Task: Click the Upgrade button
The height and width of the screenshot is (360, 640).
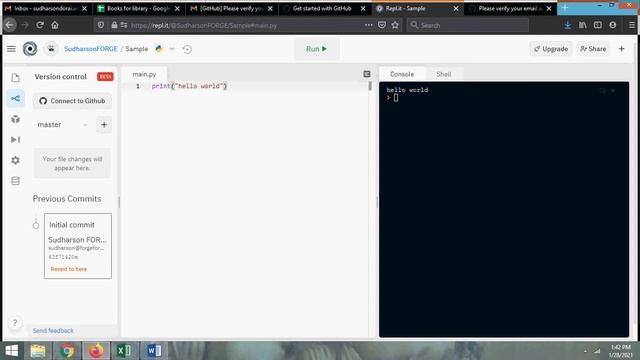Action: 551,49
